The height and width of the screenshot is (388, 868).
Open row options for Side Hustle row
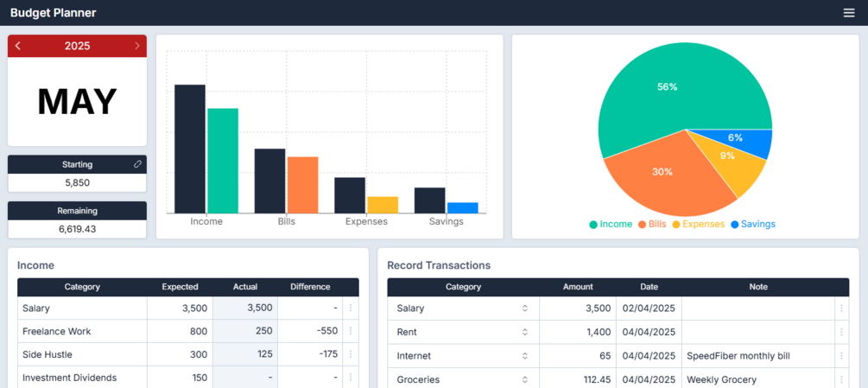pos(351,354)
